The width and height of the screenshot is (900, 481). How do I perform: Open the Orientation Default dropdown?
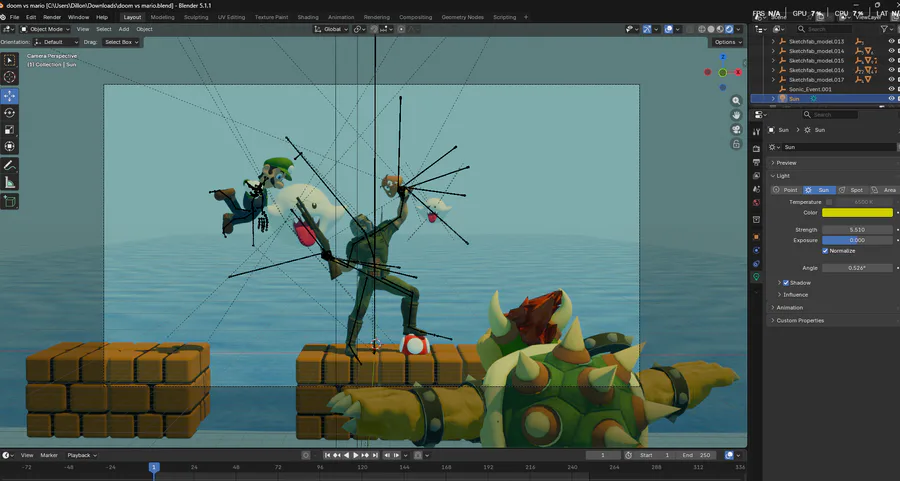click(56, 42)
